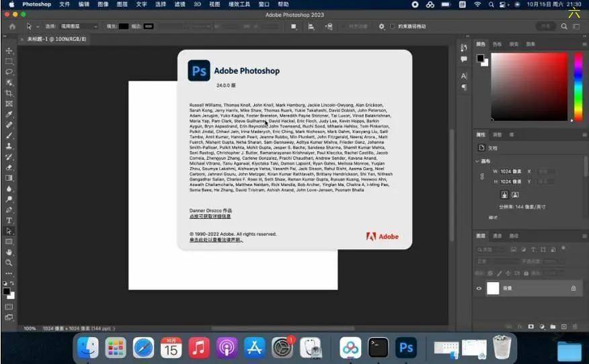
Task: Open path operations dropdown in options bar
Action: tap(293, 26)
